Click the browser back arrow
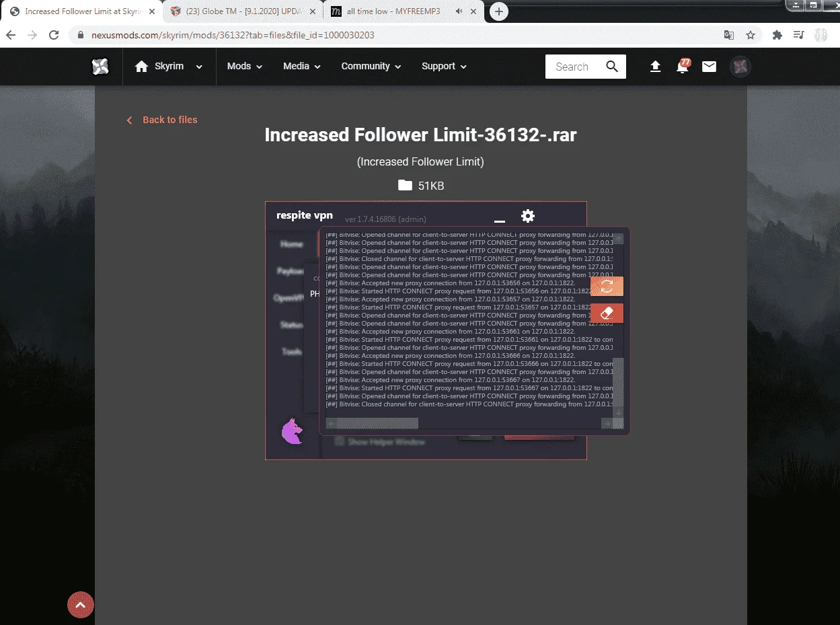This screenshot has width=840, height=625. 11,35
